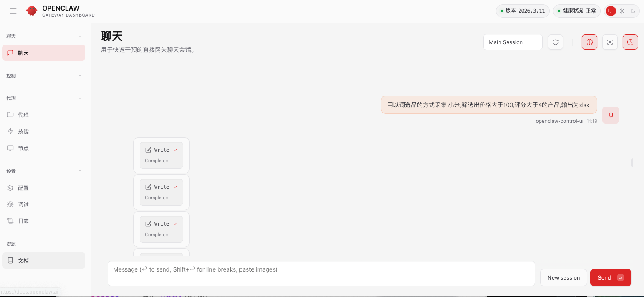Expand the 控制 sidebar section
Screen dimensions: 644x297
coord(80,76)
